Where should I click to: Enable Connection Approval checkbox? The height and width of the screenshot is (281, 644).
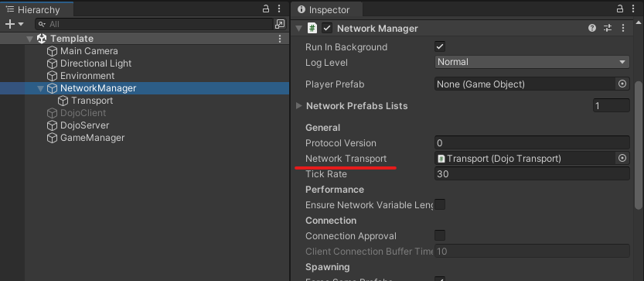pyautogui.click(x=440, y=236)
